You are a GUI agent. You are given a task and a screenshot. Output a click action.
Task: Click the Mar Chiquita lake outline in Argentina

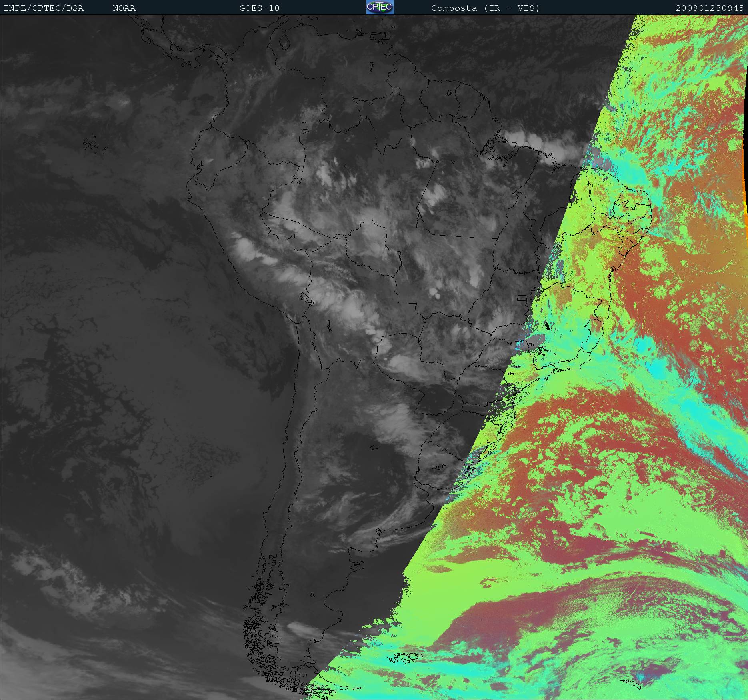click(x=374, y=448)
